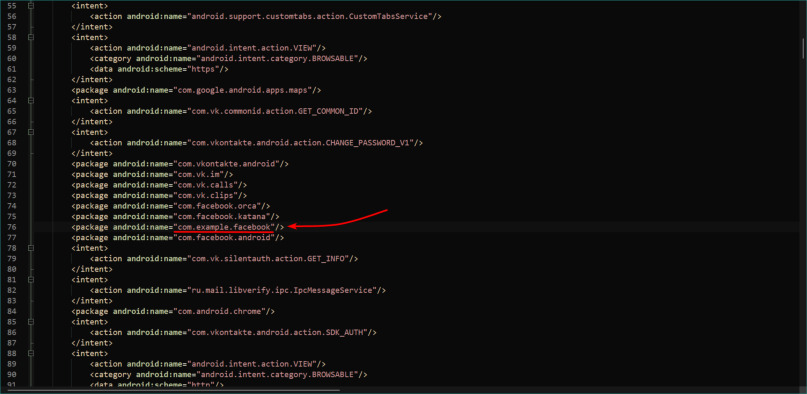Click the https scheme data element
The width and height of the screenshot is (807, 394).
(x=159, y=69)
